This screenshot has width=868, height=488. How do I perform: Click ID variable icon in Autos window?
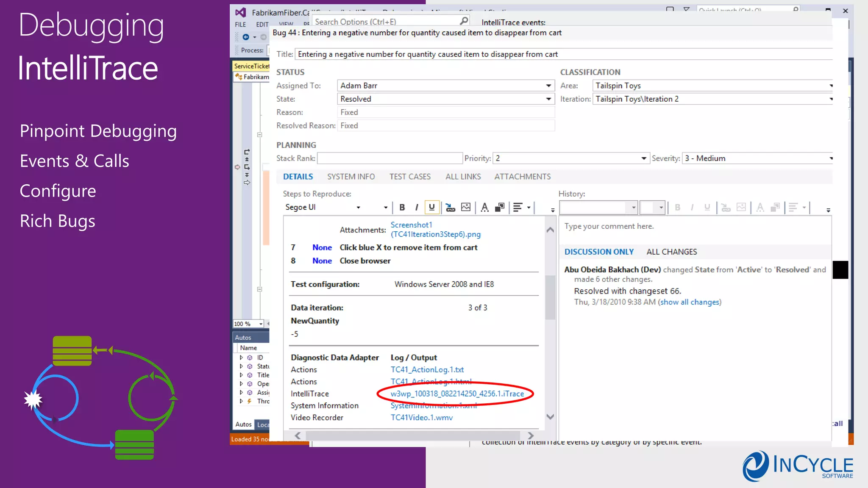point(250,358)
